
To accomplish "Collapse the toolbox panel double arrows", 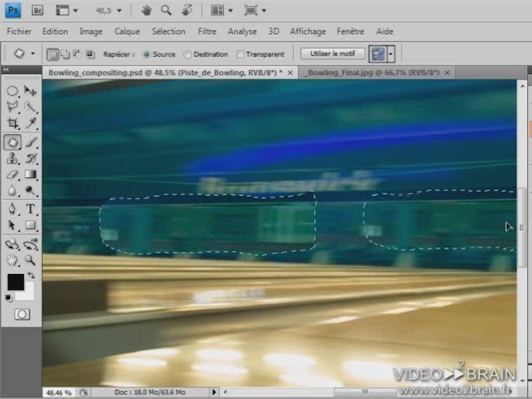I will [x=6, y=70].
